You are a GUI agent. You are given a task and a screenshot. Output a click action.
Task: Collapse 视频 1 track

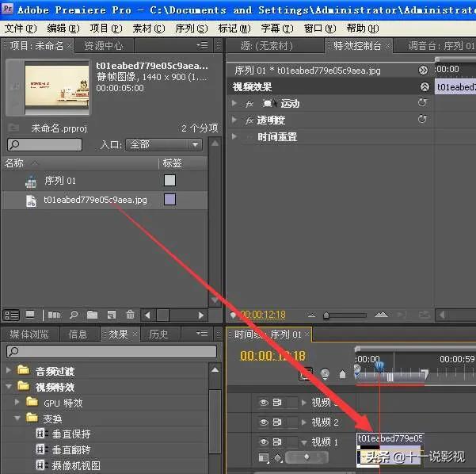[304, 443]
